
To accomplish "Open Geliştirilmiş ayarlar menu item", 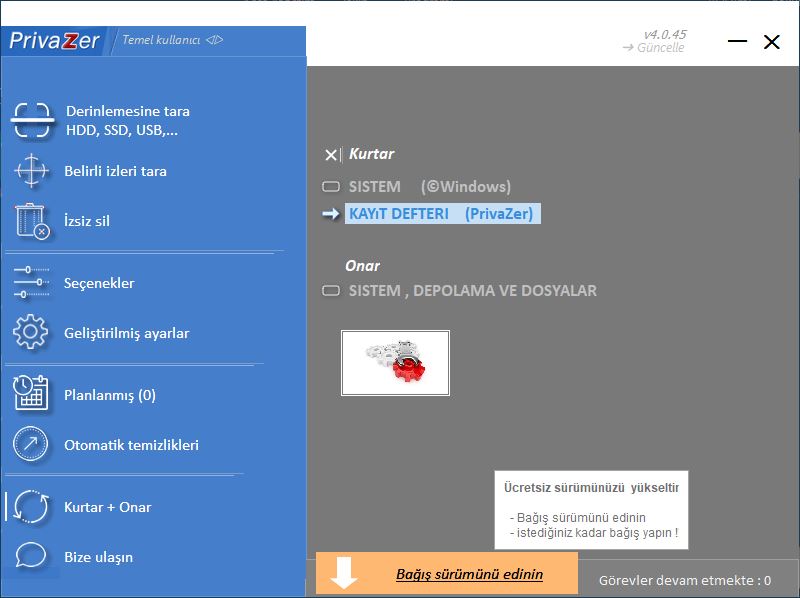I will pyautogui.click(x=127, y=333).
